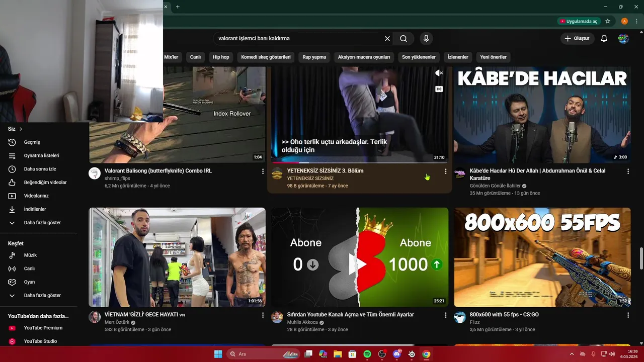644x362 pixels.
Task: Open the Muhlis Akkoca channel link
Action: (x=302, y=322)
